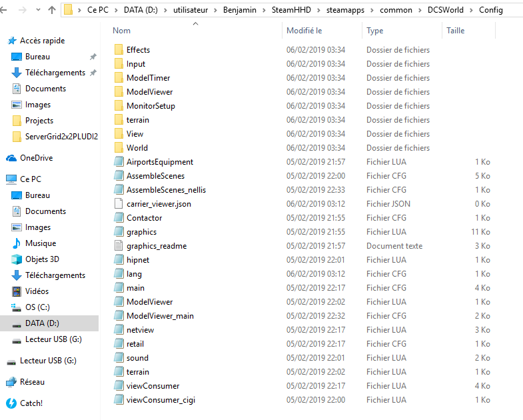
Task: Sort by the Modifié le column header
Action: pyautogui.click(x=304, y=31)
